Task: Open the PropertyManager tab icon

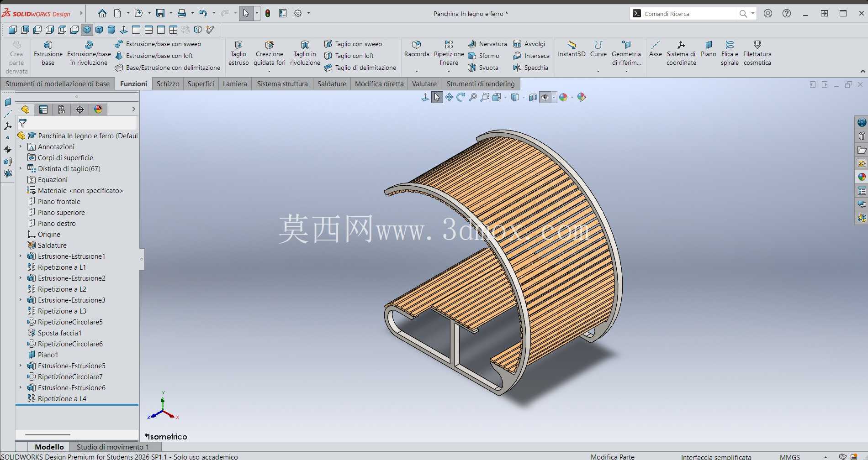Action: [x=43, y=110]
